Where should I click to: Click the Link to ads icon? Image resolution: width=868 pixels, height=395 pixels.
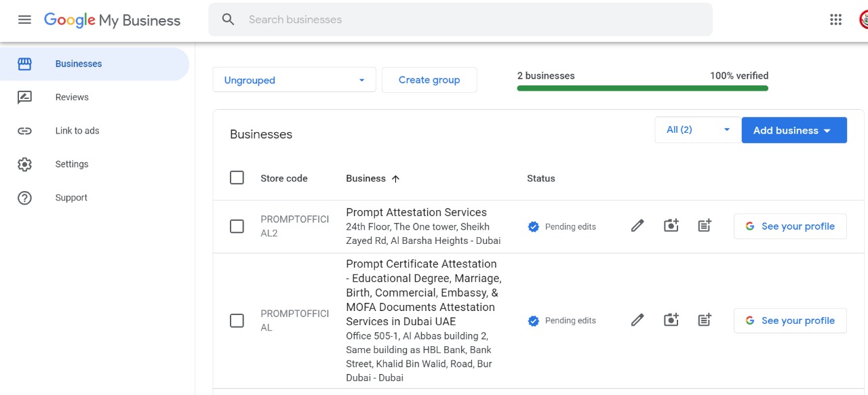[24, 131]
